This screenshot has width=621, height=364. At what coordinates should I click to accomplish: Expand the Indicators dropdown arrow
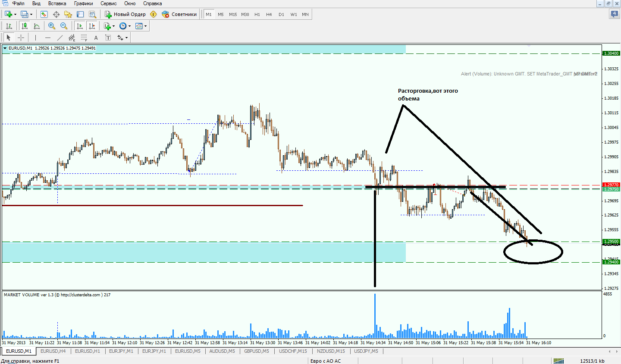pyautogui.click(x=113, y=26)
